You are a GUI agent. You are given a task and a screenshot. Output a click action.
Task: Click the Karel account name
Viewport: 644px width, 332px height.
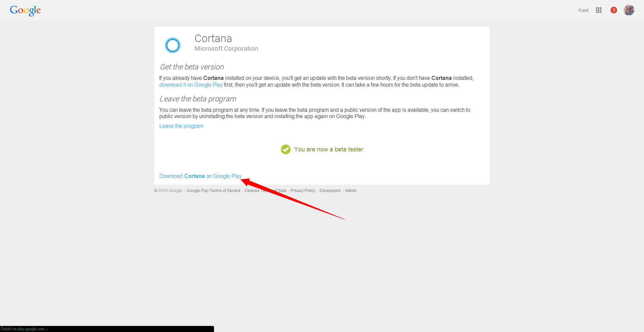coord(583,10)
